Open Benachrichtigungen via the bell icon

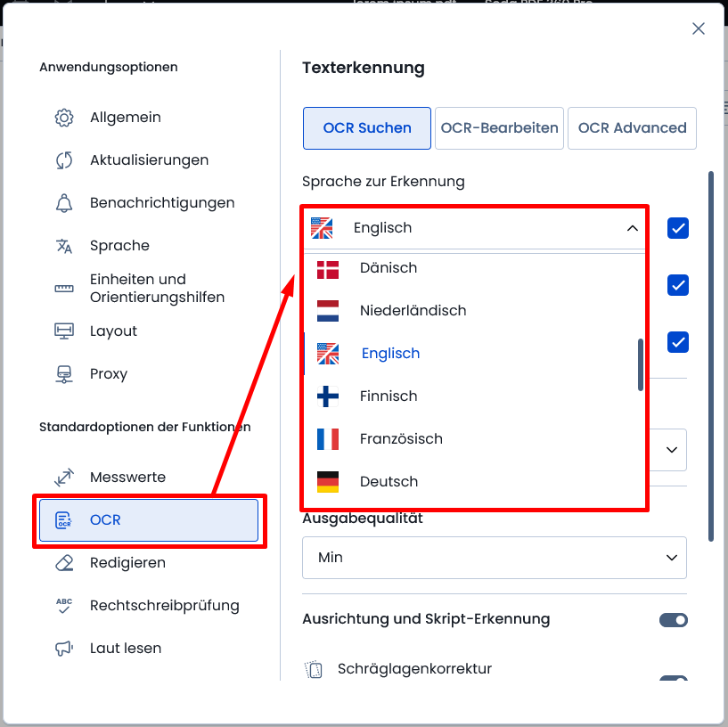(x=64, y=203)
